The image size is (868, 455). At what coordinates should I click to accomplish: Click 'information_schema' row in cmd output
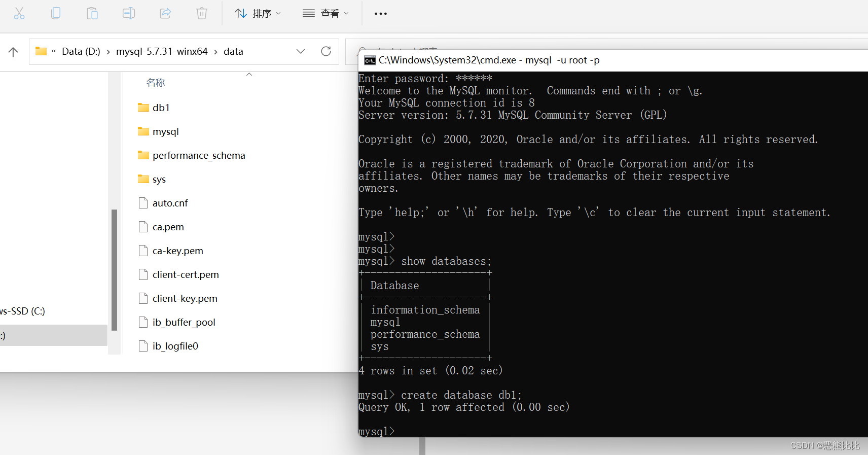pyautogui.click(x=425, y=310)
